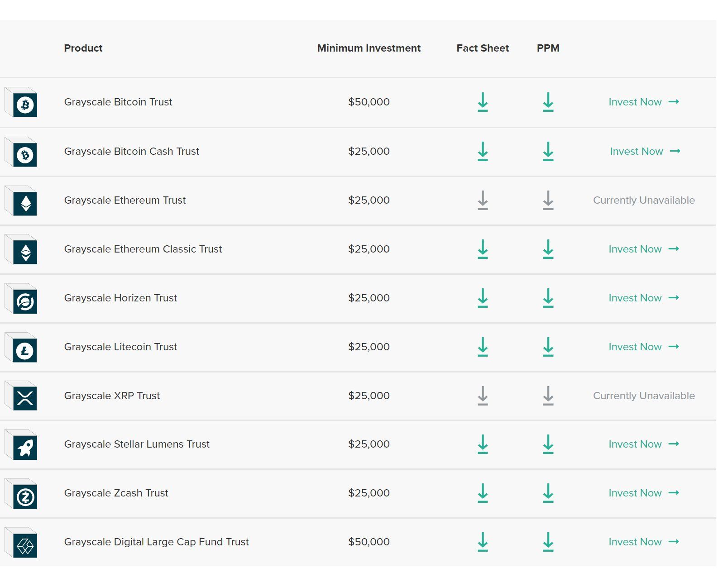Download Horizen Trust PPM
728x587 pixels.
coord(548,298)
